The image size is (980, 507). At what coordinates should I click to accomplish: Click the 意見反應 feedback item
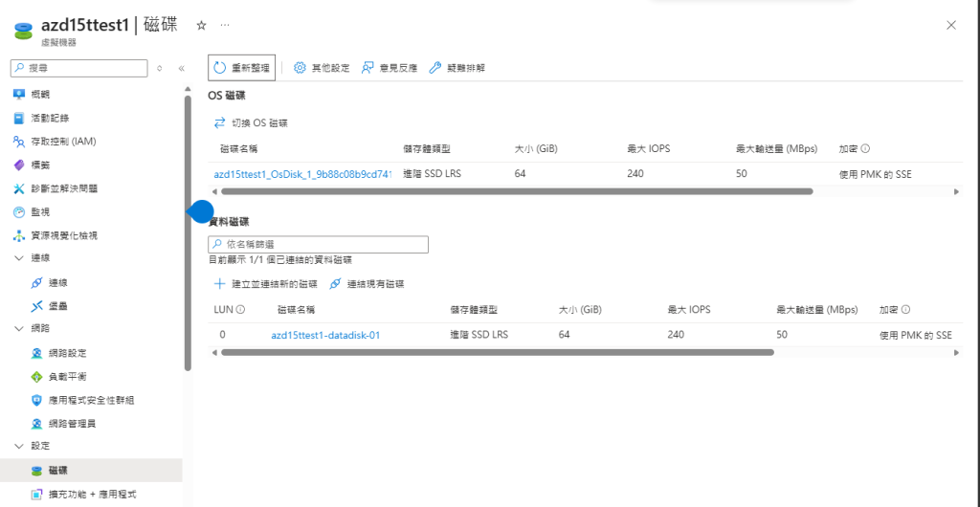click(389, 68)
